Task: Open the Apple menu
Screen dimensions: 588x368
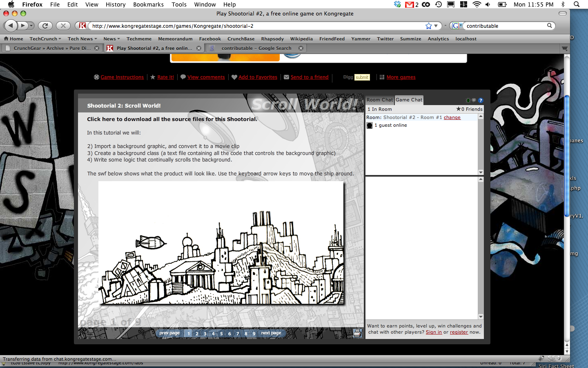Action: [x=11, y=4]
